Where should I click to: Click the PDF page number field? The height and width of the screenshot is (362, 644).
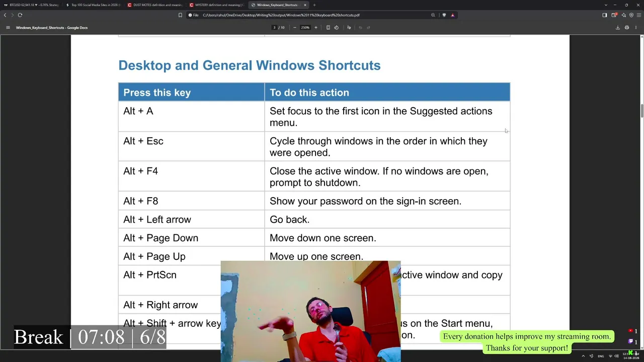click(x=275, y=28)
